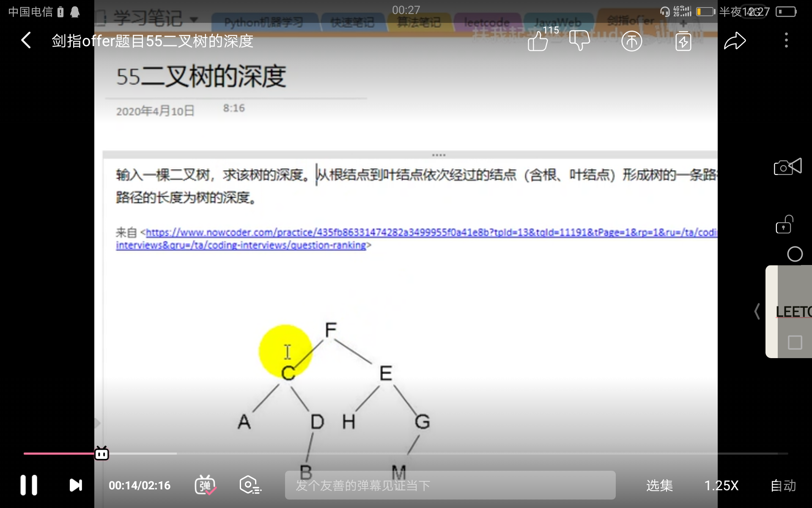Collapse the LEETCODE side panel with chevron
This screenshot has width=812, height=508.
tap(757, 311)
